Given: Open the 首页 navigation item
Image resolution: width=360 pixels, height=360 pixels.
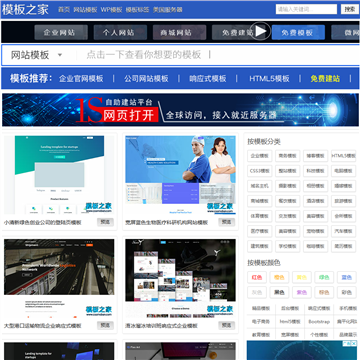Looking at the screenshot, I should point(64,10).
